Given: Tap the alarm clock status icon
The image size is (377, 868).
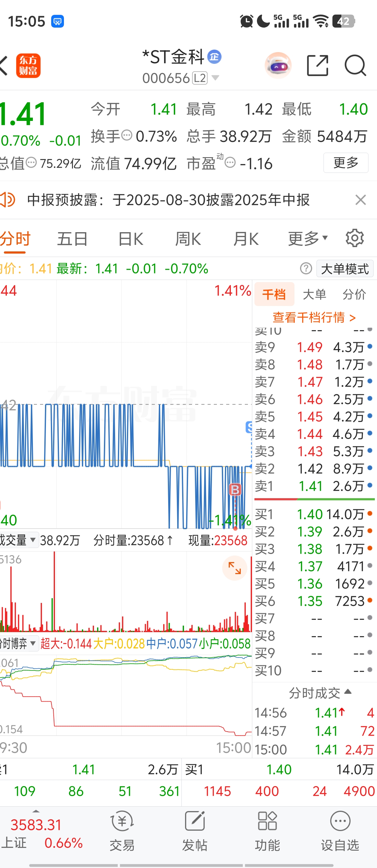Looking at the screenshot, I should click(246, 21).
